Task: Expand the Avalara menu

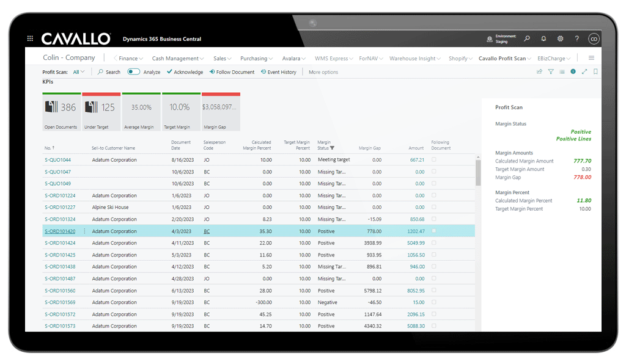Action: point(294,58)
